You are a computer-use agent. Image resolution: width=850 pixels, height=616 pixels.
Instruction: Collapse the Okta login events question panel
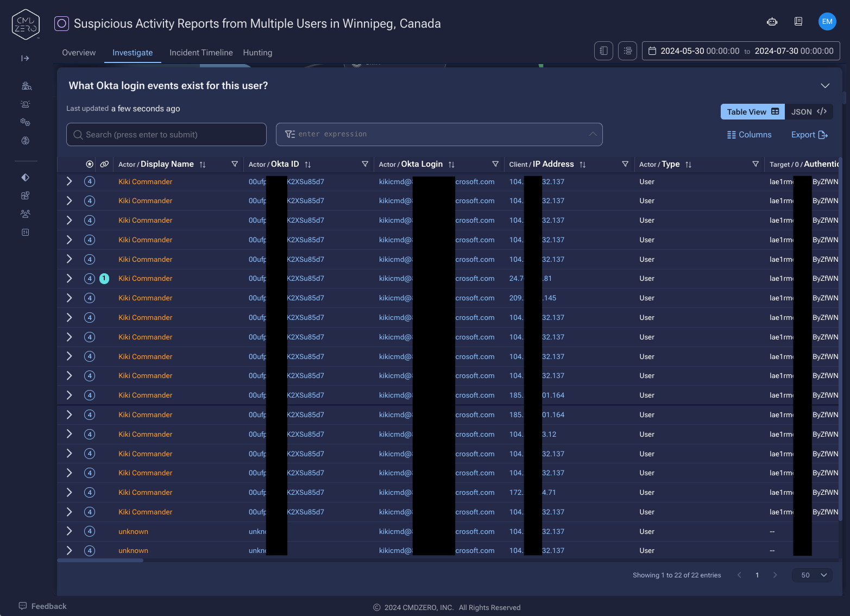825,86
